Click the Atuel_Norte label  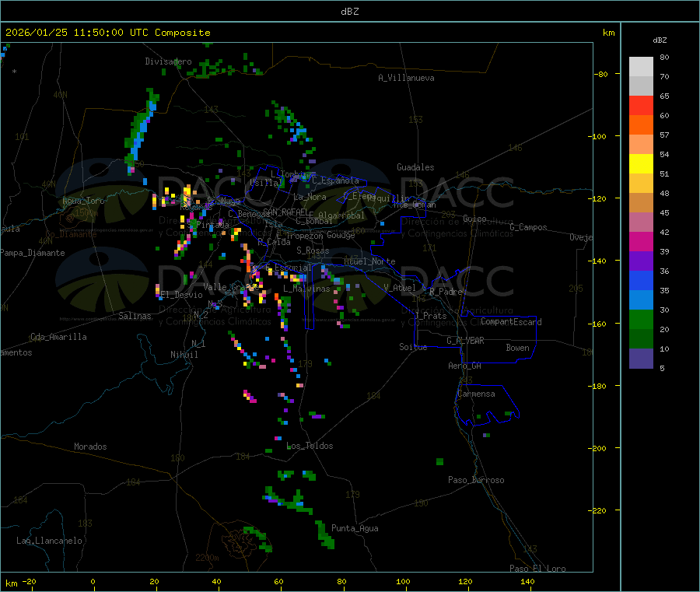[x=369, y=261]
